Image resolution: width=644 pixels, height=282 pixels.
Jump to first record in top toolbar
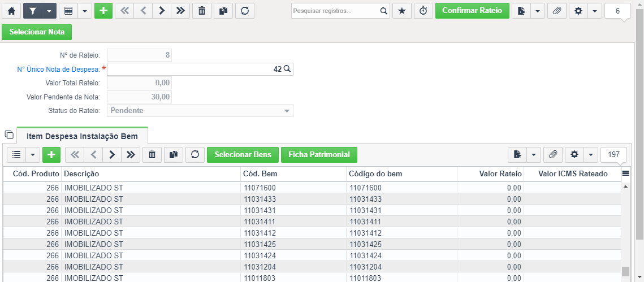click(124, 11)
